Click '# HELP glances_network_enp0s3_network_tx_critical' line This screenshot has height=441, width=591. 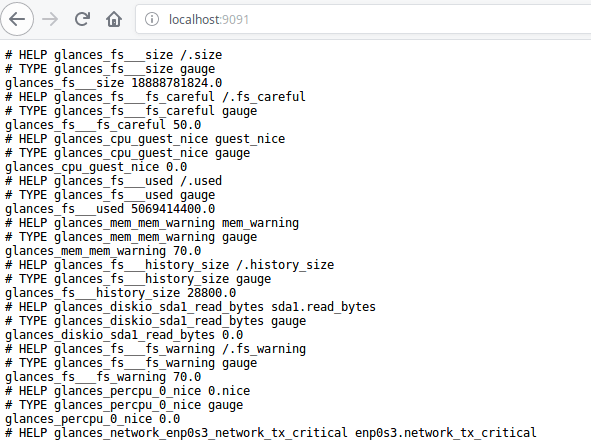click(271, 433)
